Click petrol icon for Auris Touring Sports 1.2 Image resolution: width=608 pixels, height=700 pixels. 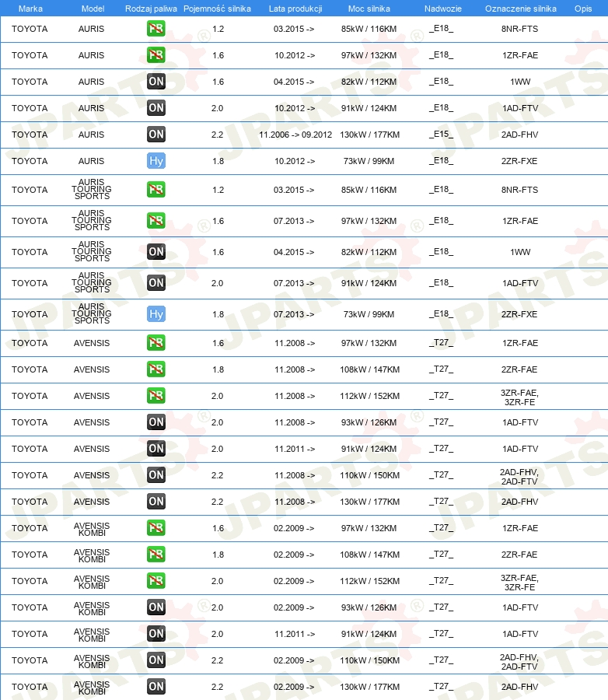[155, 189]
